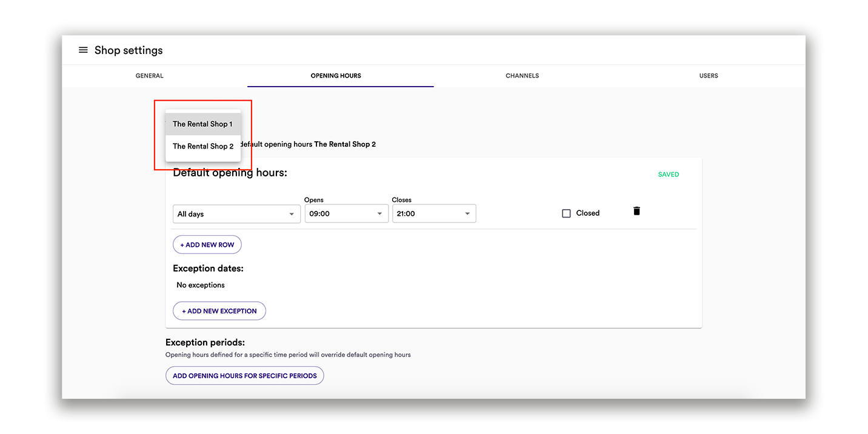Image resolution: width=868 pixels, height=434 pixels.
Task: Switch to the General tab
Action: point(150,76)
